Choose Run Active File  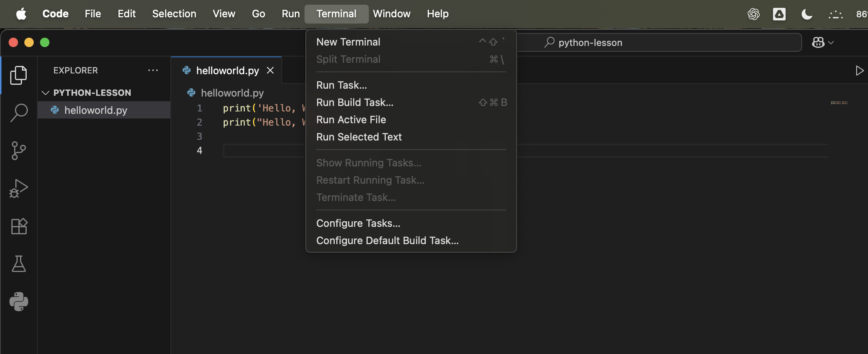click(x=411, y=120)
